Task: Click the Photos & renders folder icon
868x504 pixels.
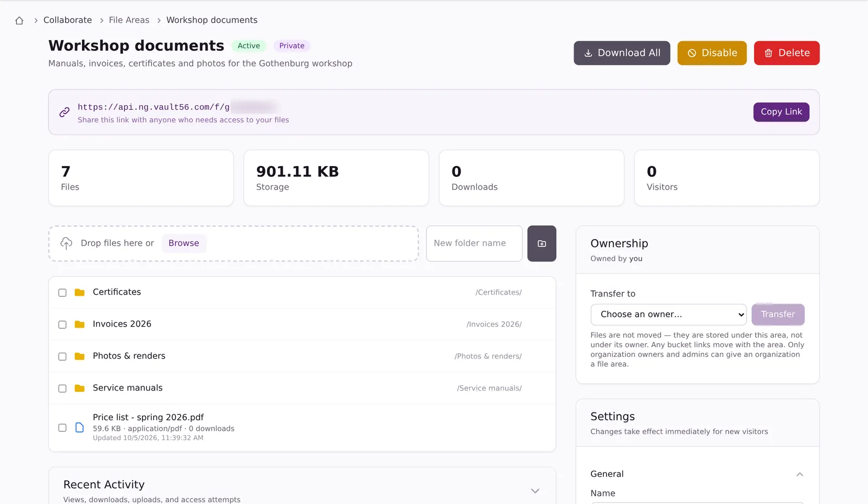Action: coord(80,356)
